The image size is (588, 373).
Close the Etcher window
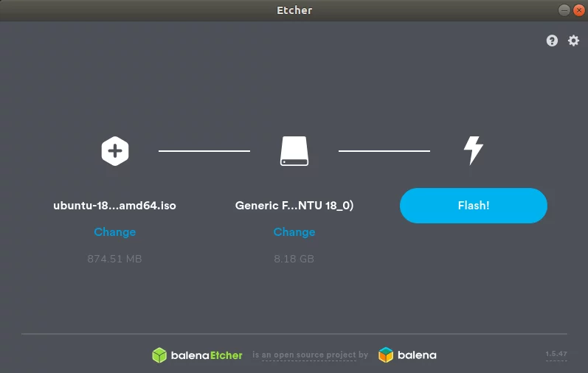[578, 10]
